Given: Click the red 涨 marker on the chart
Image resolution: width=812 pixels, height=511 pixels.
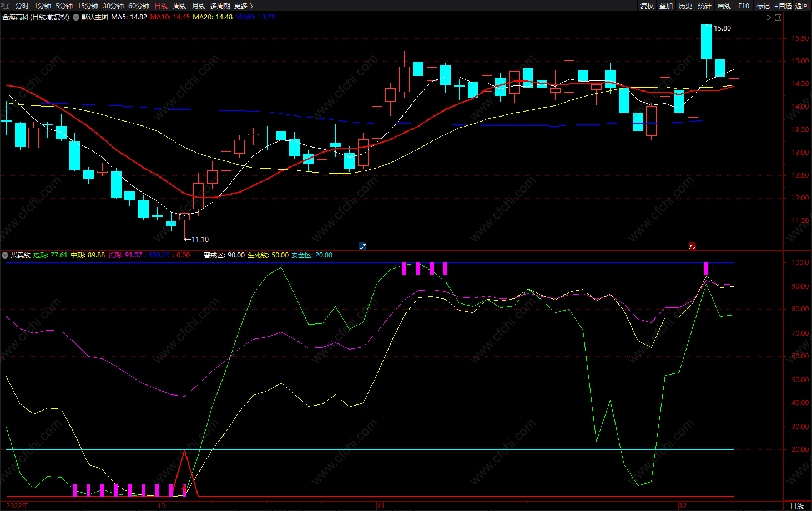Looking at the screenshot, I should click(692, 246).
